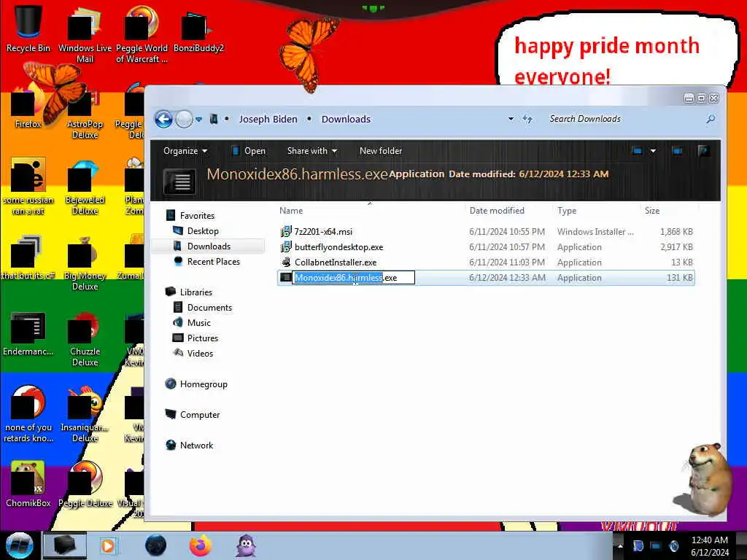Click the Peggle World of Warcraft icon
Screen dimensions: 747x560
(x=142, y=35)
